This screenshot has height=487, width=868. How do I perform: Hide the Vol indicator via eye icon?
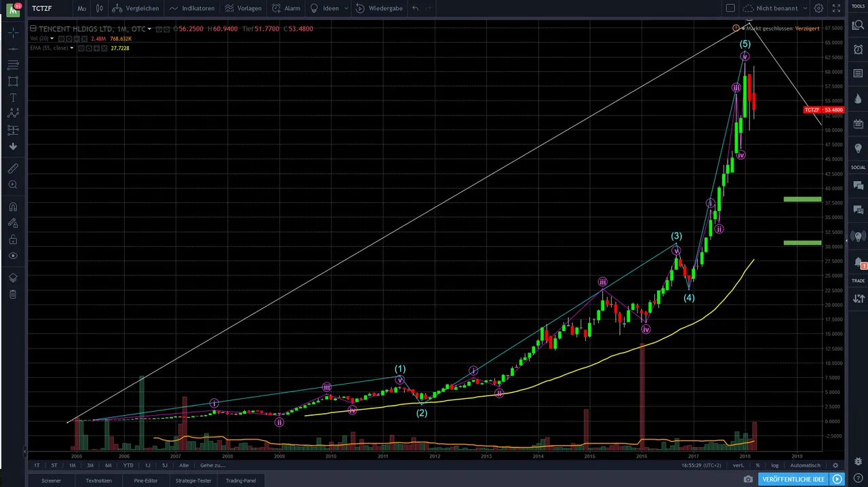60,39
